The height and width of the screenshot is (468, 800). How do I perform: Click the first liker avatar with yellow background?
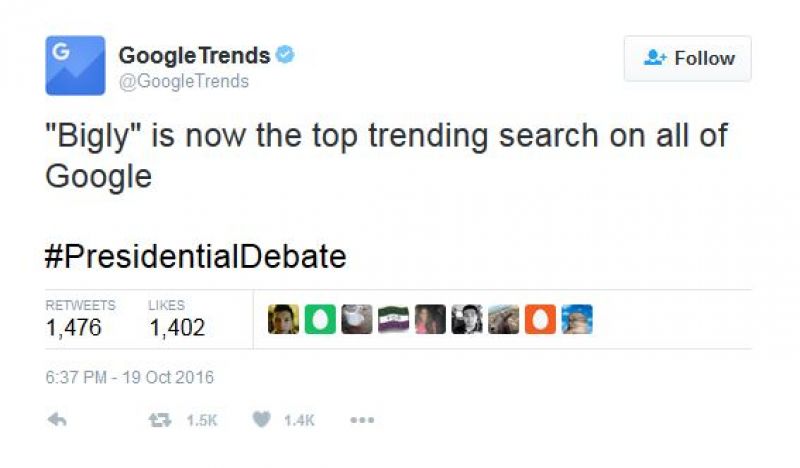[x=284, y=320]
